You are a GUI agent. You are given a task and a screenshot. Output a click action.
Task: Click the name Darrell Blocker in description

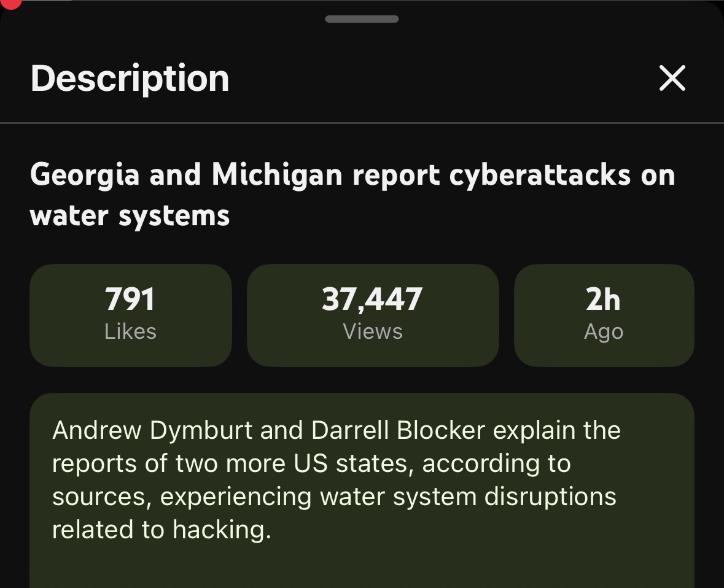pos(398,430)
